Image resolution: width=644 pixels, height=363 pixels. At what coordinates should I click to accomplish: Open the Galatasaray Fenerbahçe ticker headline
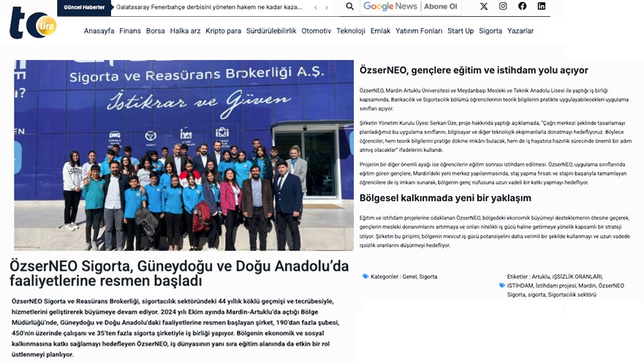tap(209, 7)
